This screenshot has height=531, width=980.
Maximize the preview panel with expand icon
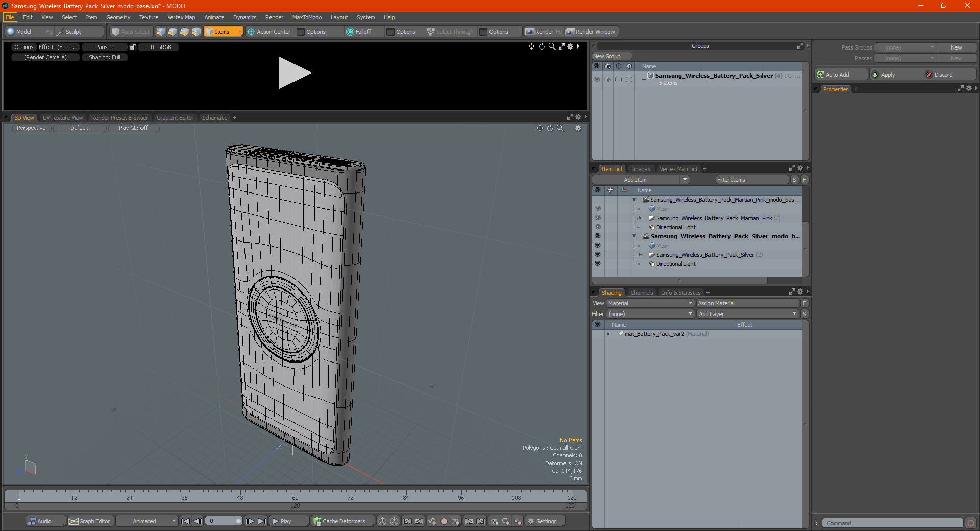561,46
